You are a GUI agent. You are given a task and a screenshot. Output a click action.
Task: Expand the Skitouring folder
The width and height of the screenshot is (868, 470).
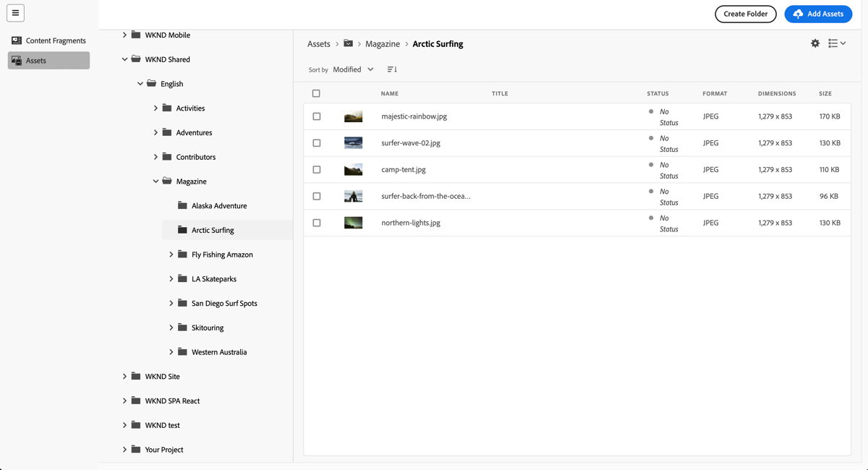click(x=171, y=327)
